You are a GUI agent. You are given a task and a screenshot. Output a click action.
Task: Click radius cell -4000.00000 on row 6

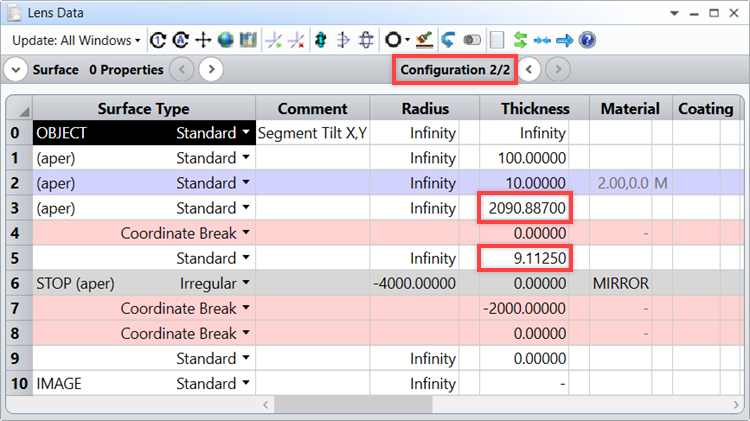[x=414, y=283]
